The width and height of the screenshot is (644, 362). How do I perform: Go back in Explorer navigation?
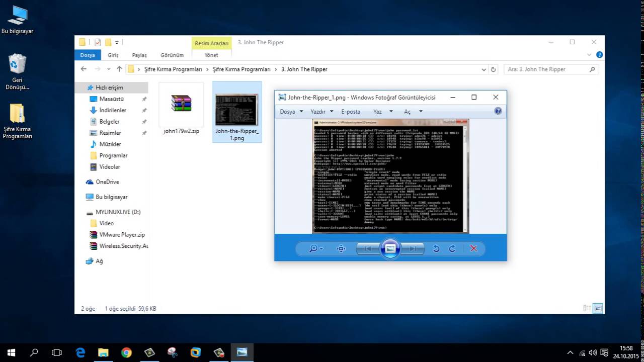(84, 69)
